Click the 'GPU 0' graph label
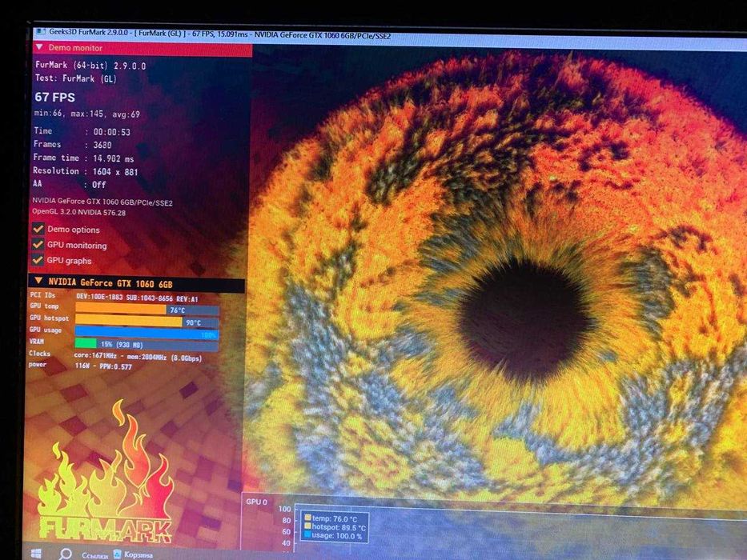The width and height of the screenshot is (747, 560). (257, 502)
